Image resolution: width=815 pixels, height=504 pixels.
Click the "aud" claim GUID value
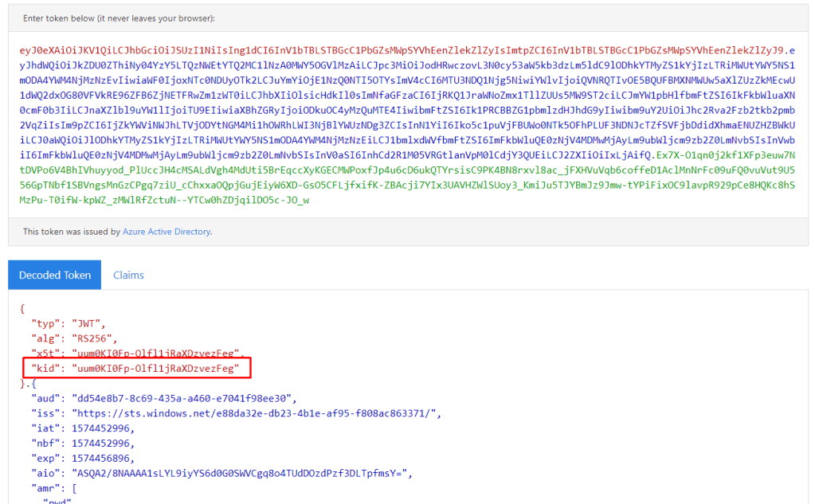[184, 398]
